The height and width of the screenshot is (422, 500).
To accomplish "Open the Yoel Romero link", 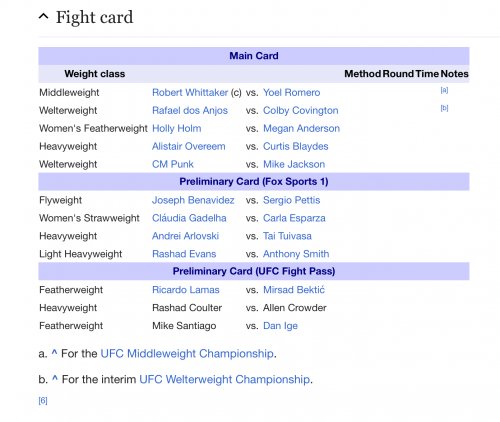I will (291, 92).
